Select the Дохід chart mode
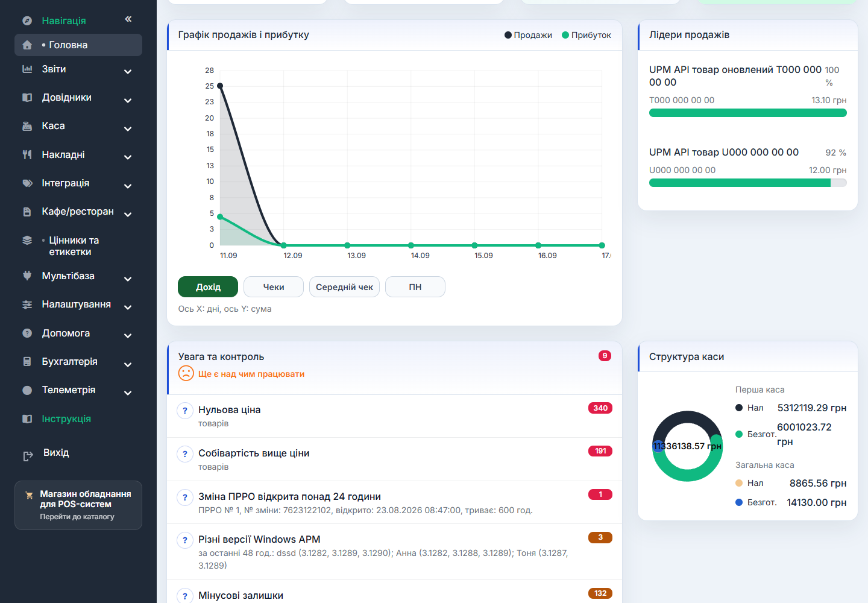This screenshot has width=868, height=603. point(208,287)
